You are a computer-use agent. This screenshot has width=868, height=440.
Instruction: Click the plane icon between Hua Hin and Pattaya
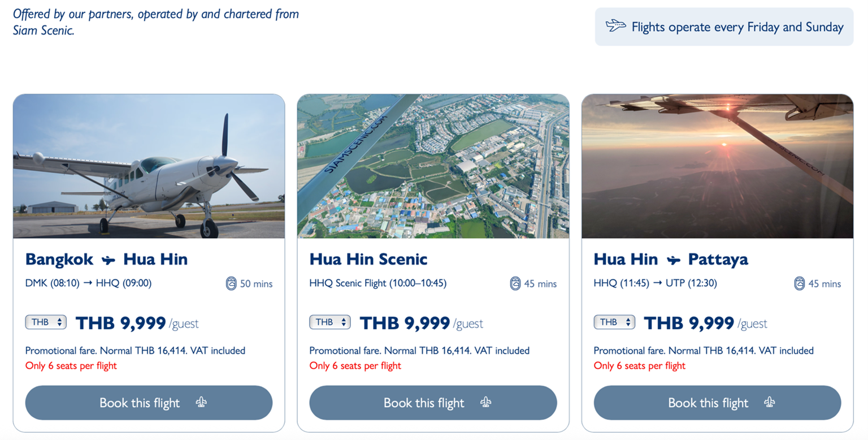(x=673, y=260)
